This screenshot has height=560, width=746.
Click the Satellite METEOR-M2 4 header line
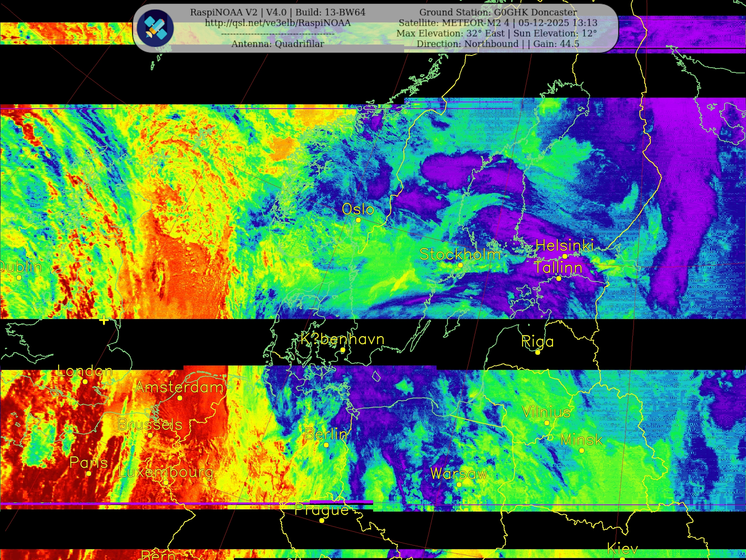498,23
